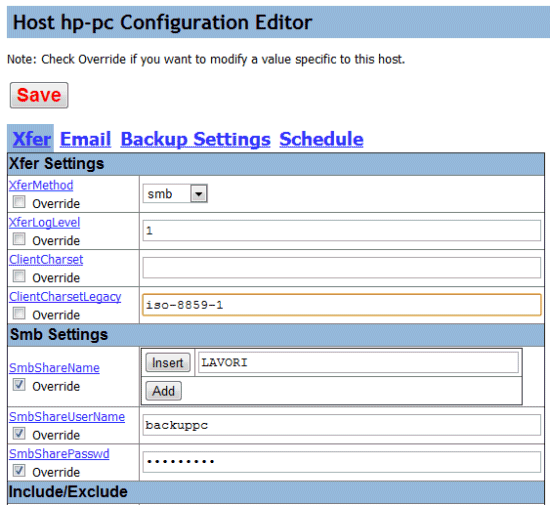
Task: Focus the XferLogLevel value field
Action: [x=342, y=230]
